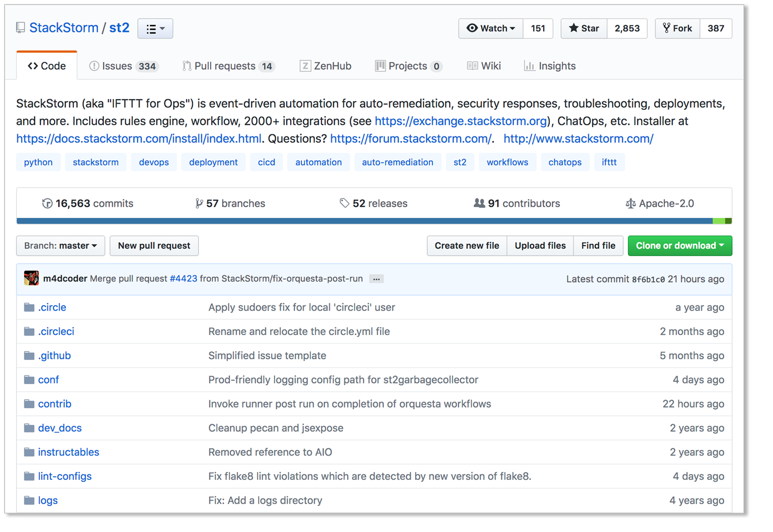This screenshot has width=773, height=532.
Task: Open the lint-configs folder
Action: [65, 476]
